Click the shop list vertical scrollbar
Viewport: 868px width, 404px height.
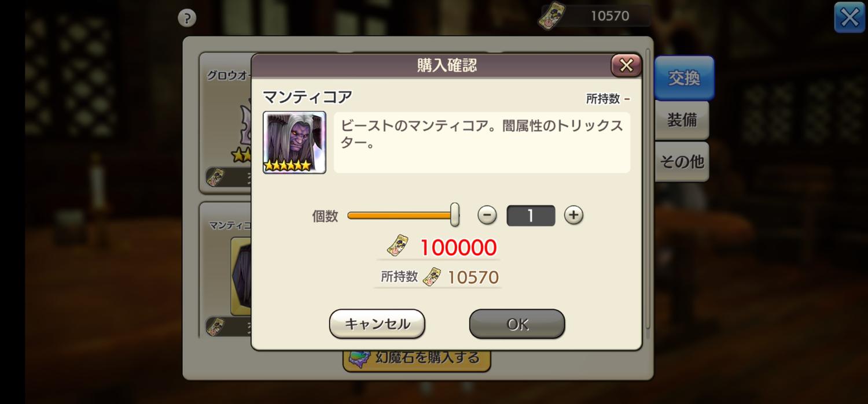pyautogui.click(x=648, y=191)
